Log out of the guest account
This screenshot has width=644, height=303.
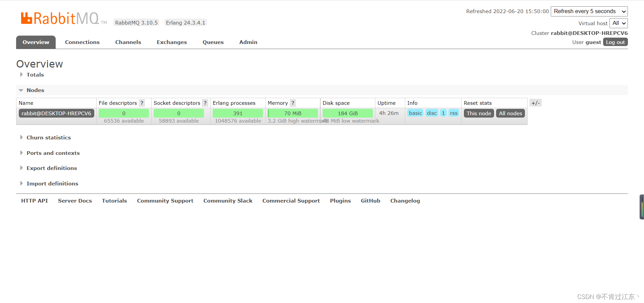coord(615,42)
